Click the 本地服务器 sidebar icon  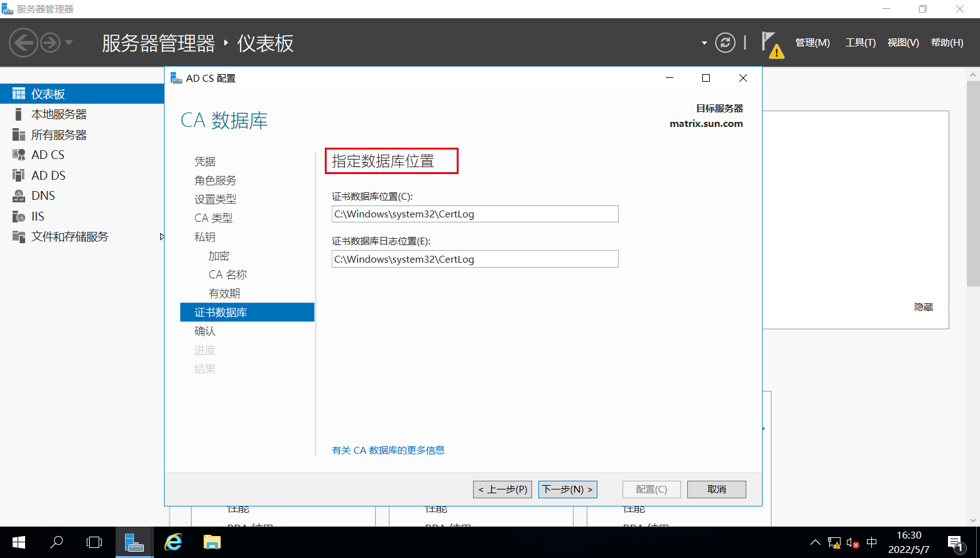[x=19, y=114]
